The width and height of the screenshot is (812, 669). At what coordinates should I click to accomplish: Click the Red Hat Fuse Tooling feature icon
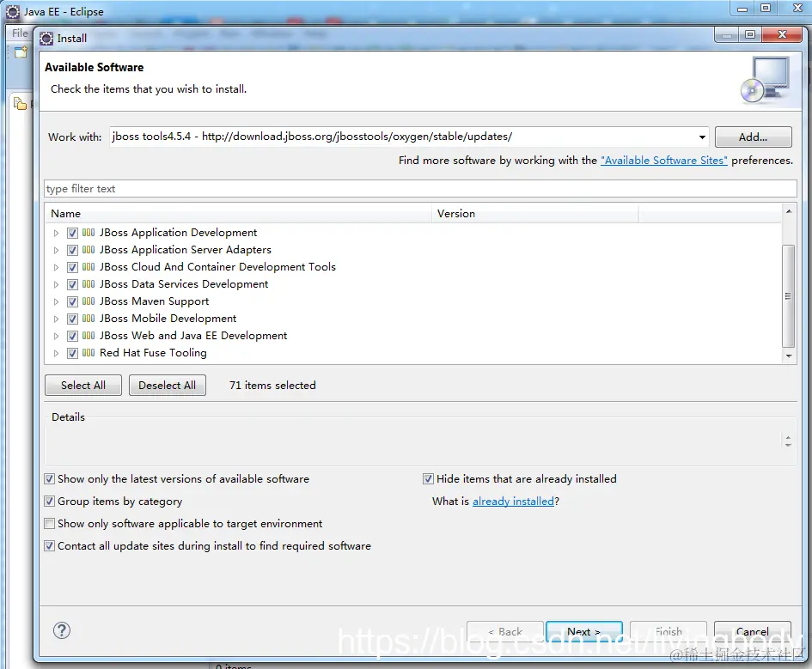click(x=89, y=352)
